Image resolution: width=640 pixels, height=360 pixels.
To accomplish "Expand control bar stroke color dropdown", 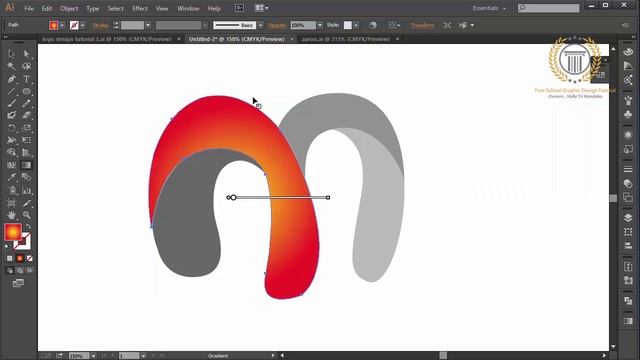I will [83, 25].
